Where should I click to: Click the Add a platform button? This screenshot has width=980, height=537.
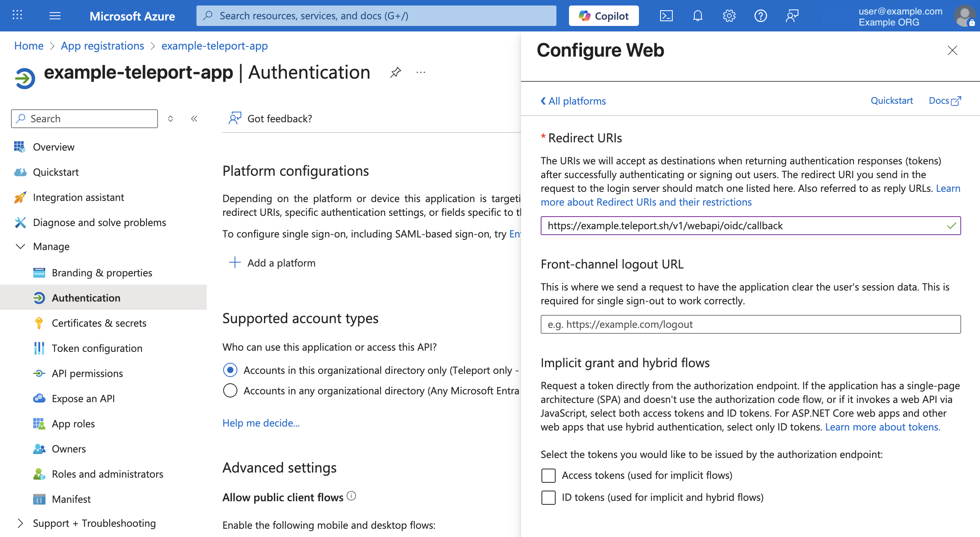(x=273, y=263)
